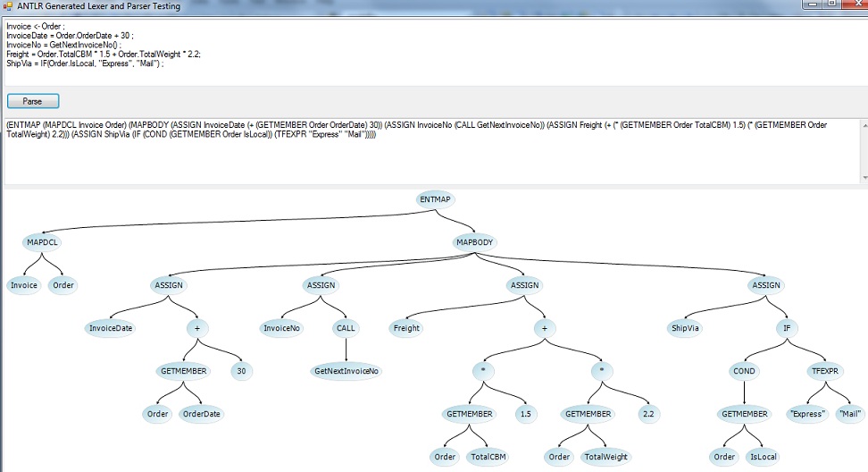The image size is (868, 472).
Task: Click the Order node beside IsLocal
Action: [724, 457]
